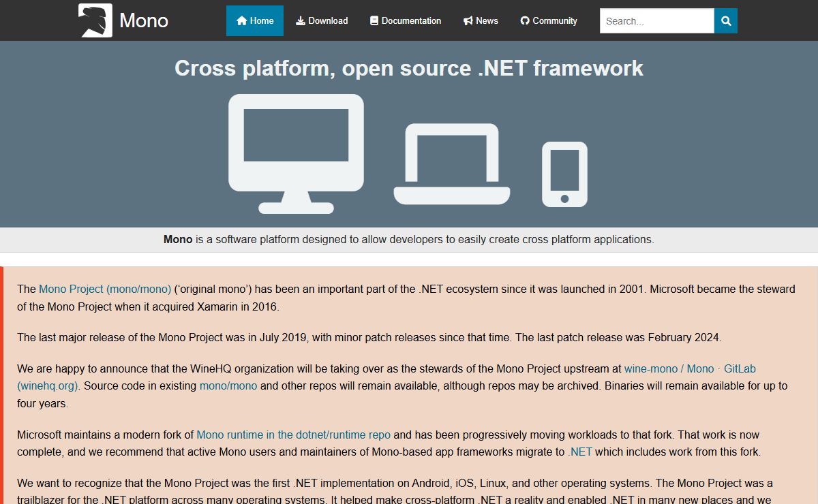Viewport: 818px width, 504px height.
Task: Click the magnifier search button
Action: coord(726,20)
